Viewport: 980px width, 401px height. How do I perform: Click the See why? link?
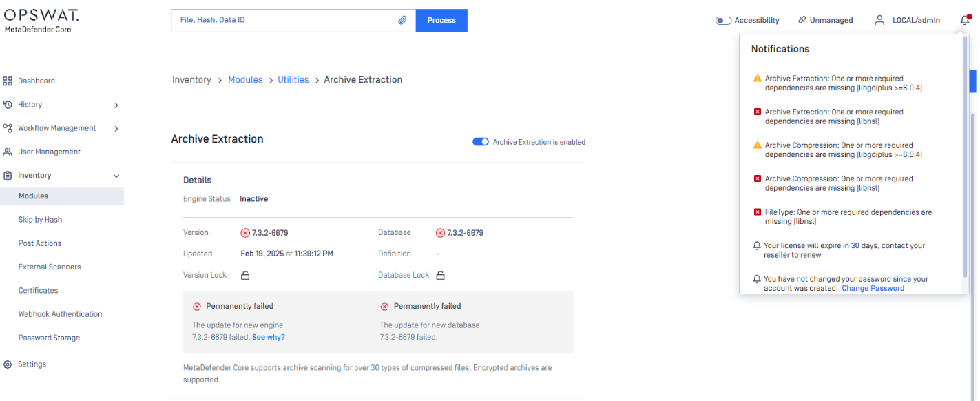pyautogui.click(x=269, y=338)
